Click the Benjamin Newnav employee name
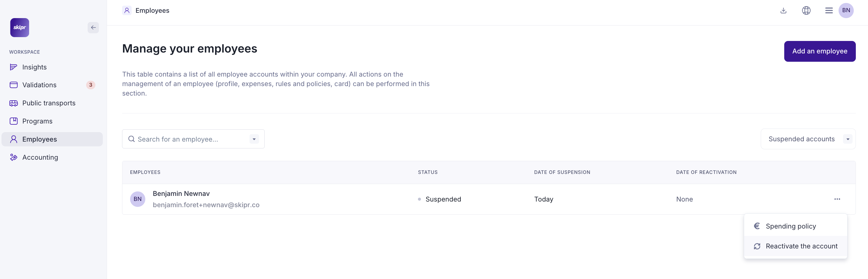This screenshot has height=279, width=868. tap(181, 194)
